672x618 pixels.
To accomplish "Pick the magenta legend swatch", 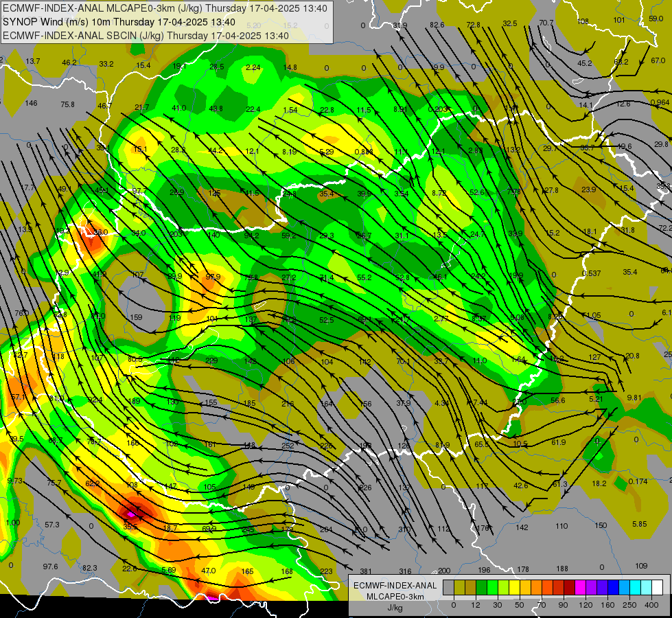I will [x=581, y=587].
